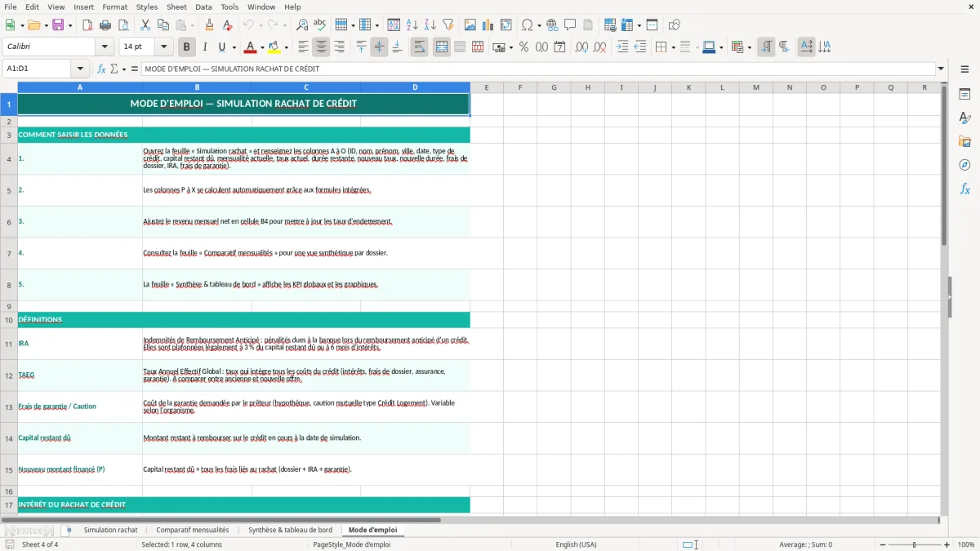The width and height of the screenshot is (980, 551).
Task: Open Font Color dropdown arrow
Action: pos(263,47)
